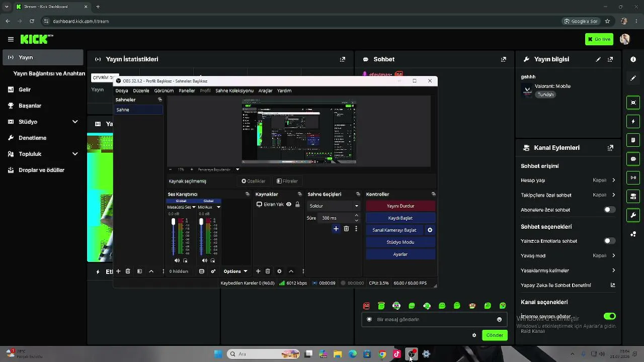Open File Explorer from the taskbar
Image resolution: width=644 pixels, height=362 pixels.
click(338, 354)
